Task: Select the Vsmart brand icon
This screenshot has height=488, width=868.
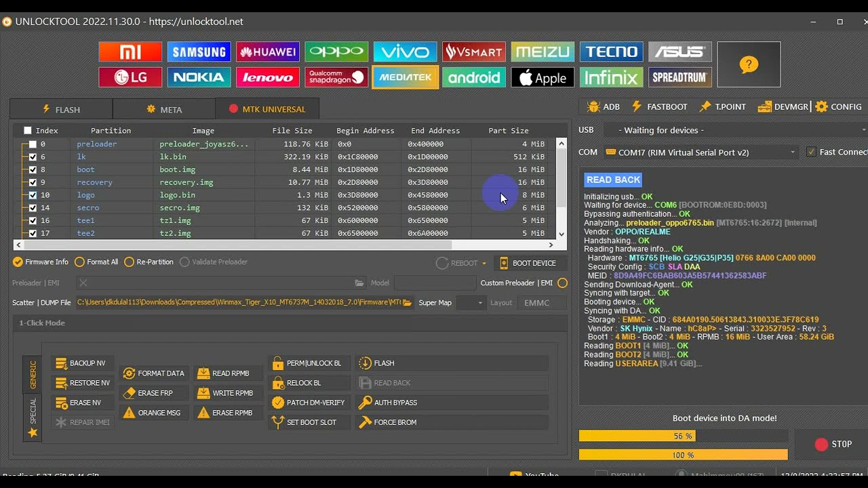Action: point(474,52)
